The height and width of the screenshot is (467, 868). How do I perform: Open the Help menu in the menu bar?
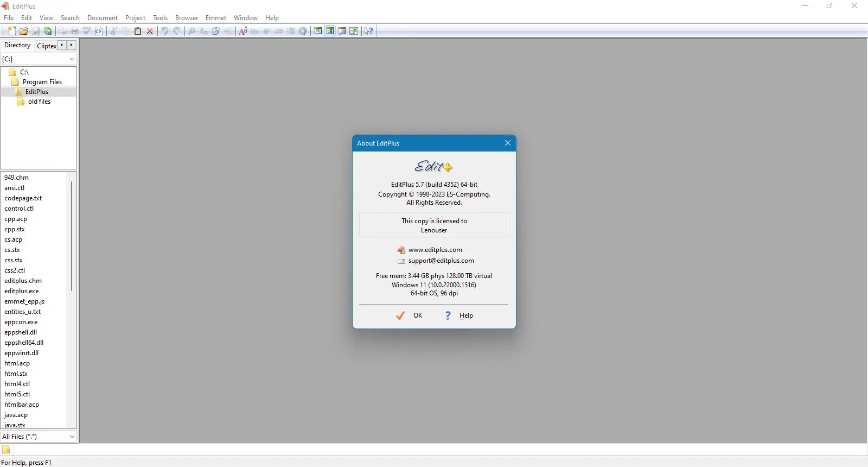[x=272, y=18]
